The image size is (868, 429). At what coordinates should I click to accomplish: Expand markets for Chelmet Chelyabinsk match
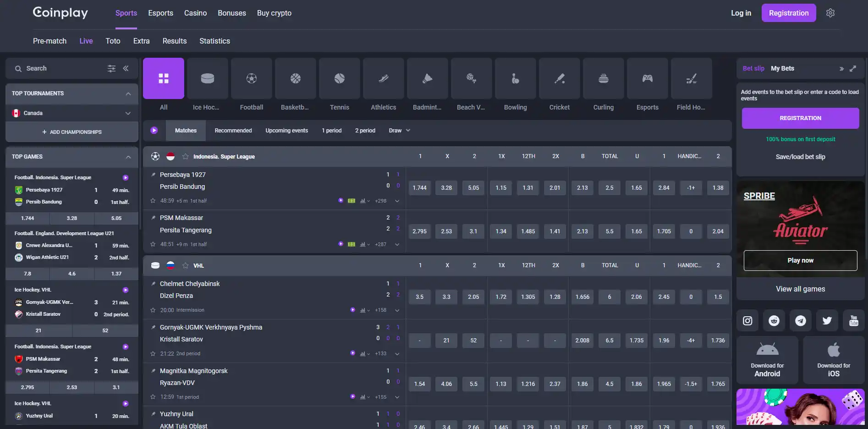397,310
